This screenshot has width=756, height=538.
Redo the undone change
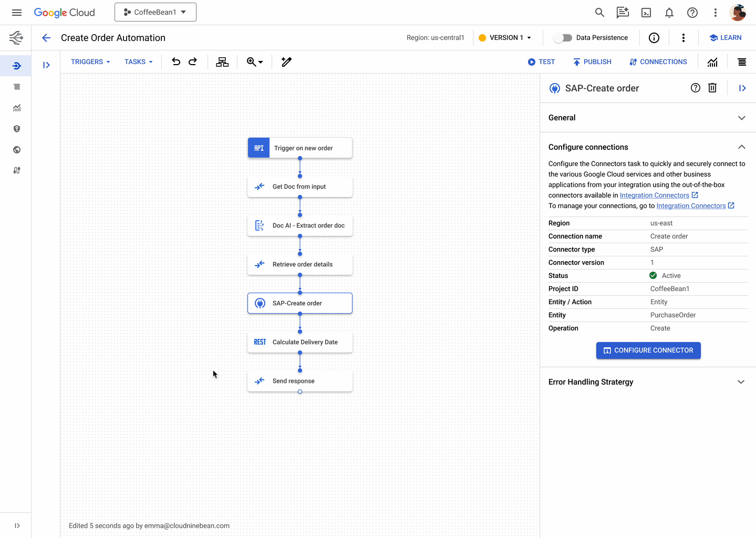click(193, 61)
